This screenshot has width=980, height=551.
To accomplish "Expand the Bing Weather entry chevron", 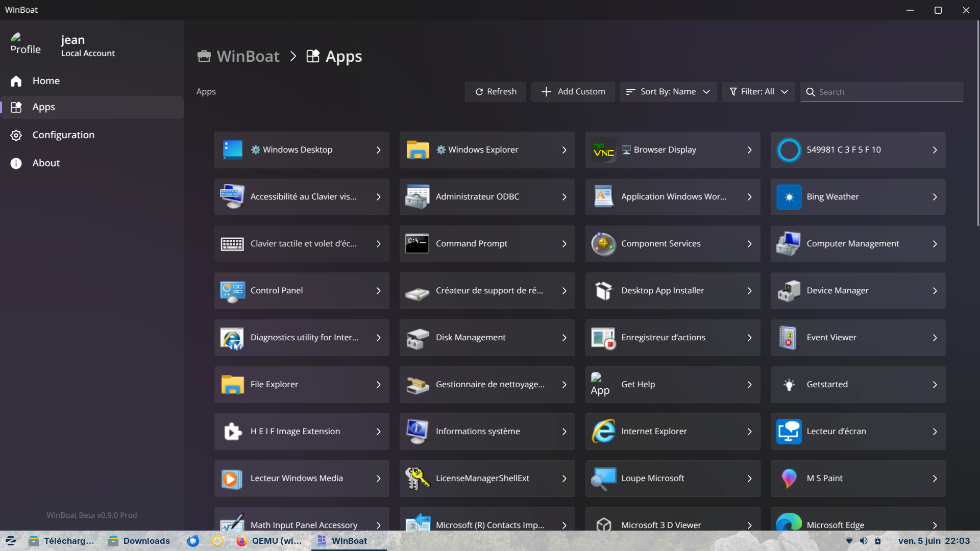I will tap(935, 197).
